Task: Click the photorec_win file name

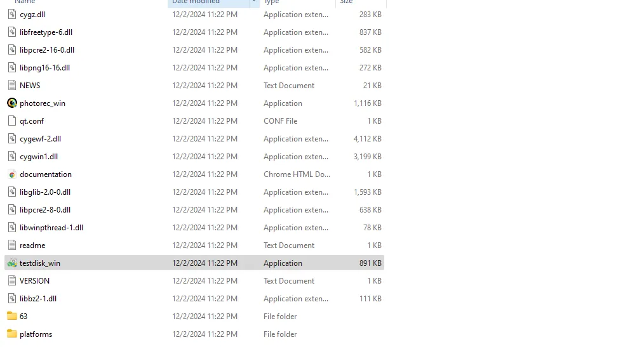Action: tap(43, 103)
